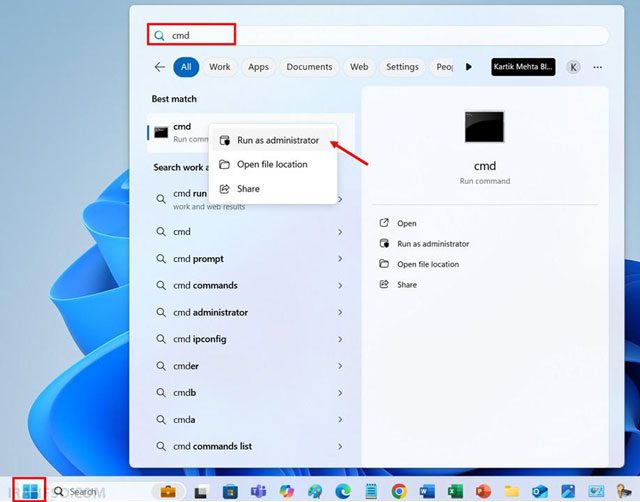The width and height of the screenshot is (640, 502).
Task: Click the back arrow in search panel
Action: (x=160, y=67)
